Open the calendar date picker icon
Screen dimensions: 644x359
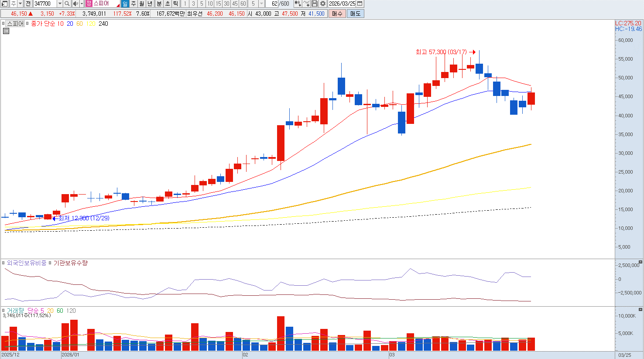[360, 3]
